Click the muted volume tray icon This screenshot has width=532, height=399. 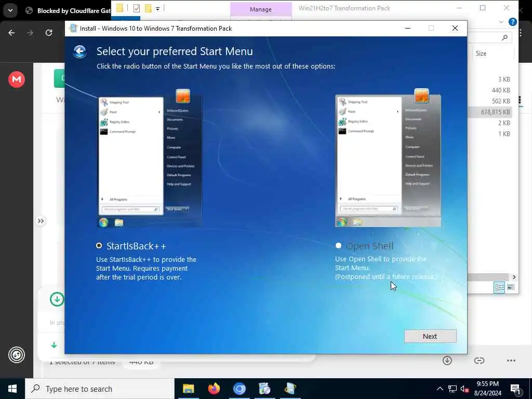click(464, 389)
